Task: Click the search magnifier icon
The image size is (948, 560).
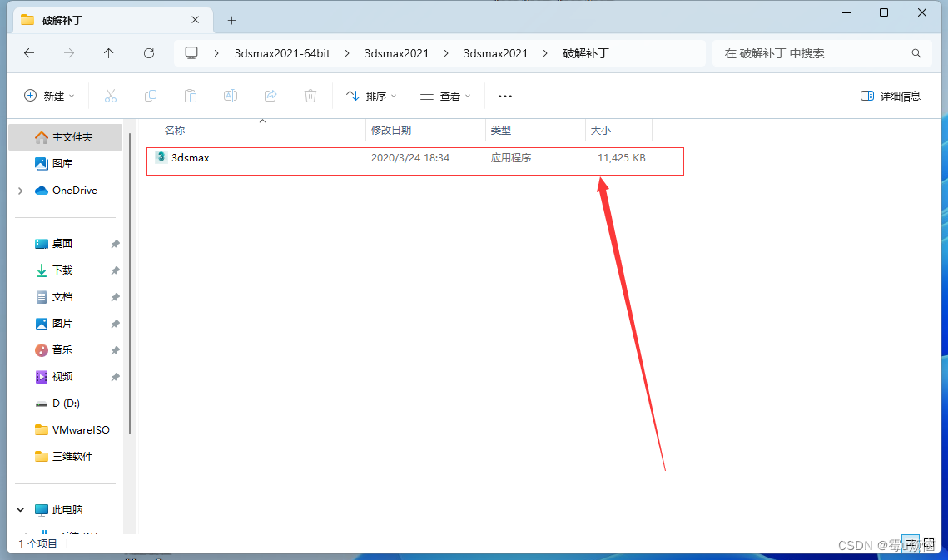Action: [916, 53]
